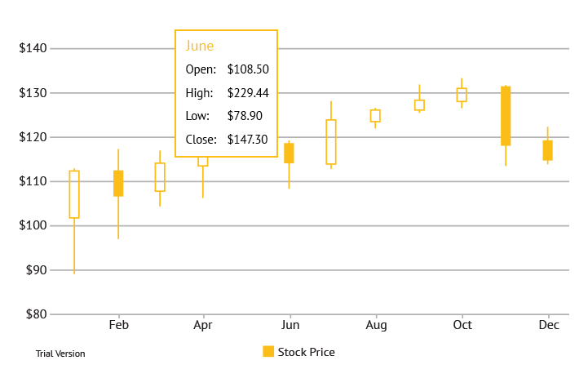This screenshot has width=588, height=387.
Task: Select the December candlestick
Action: coord(548,150)
